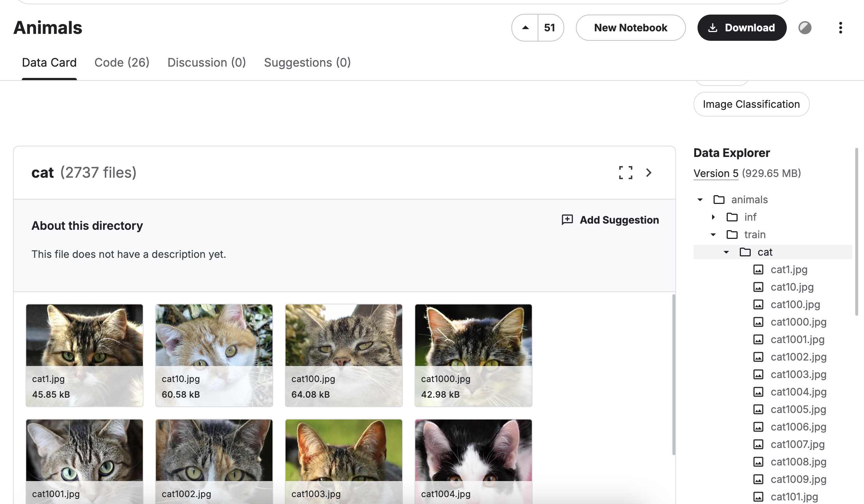Click the Add Suggestion comment-plus icon
Screen dimensions: 864x504
(x=568, y=220)
